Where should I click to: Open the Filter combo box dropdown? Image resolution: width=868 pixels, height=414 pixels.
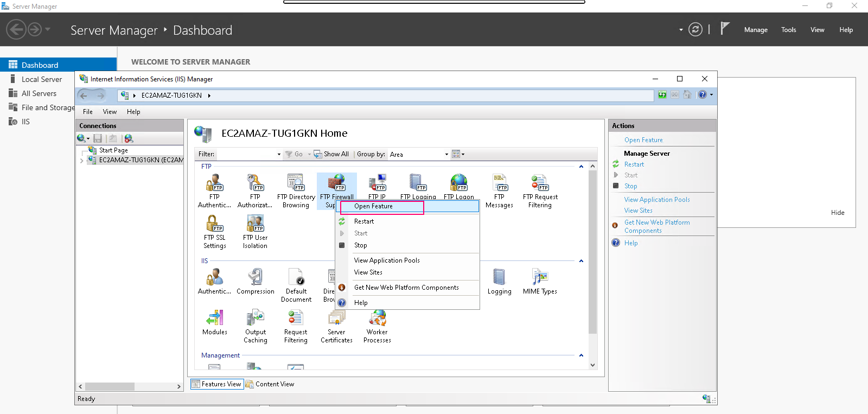pyautogui.click(x=279, y=154)
